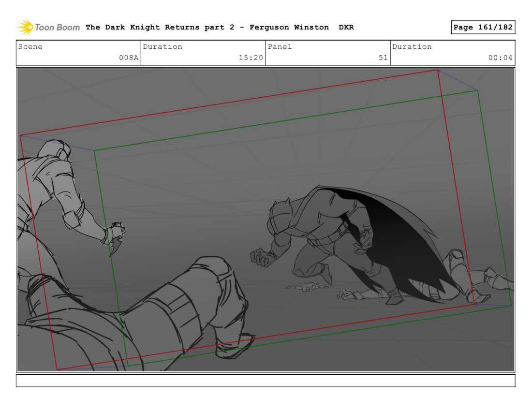Click the 'Panel' header label
The width and height of the screenshot is (532, 411).
click(x=280, y=47)
